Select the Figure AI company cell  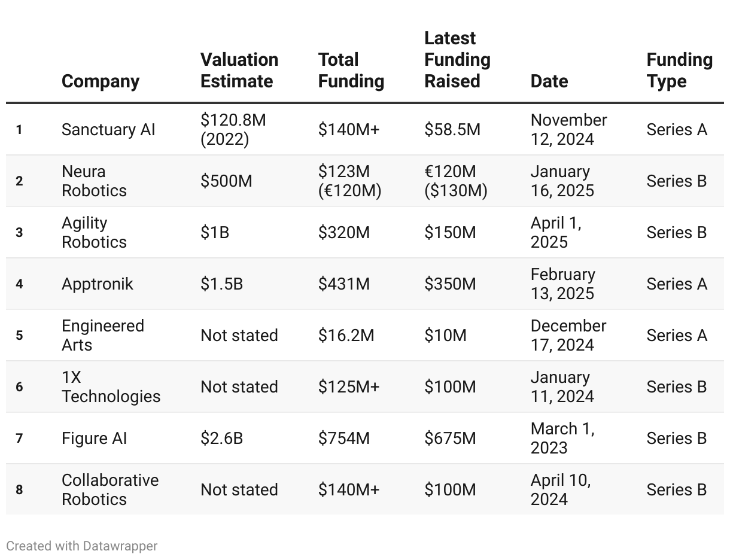click(95, 438)
